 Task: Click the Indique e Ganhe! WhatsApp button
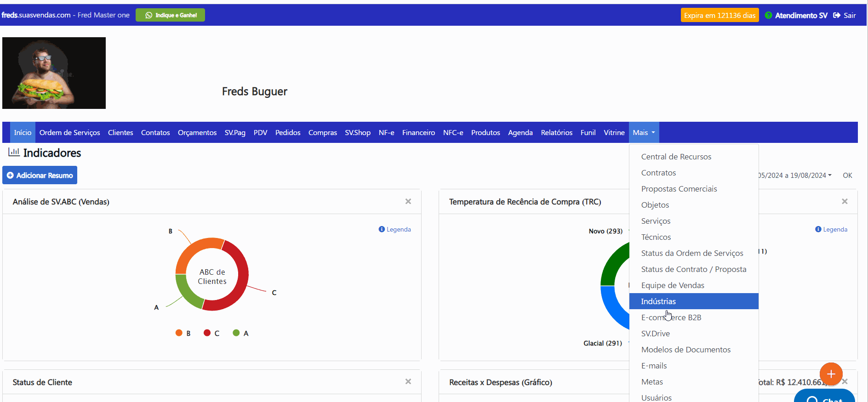(170, 15)
